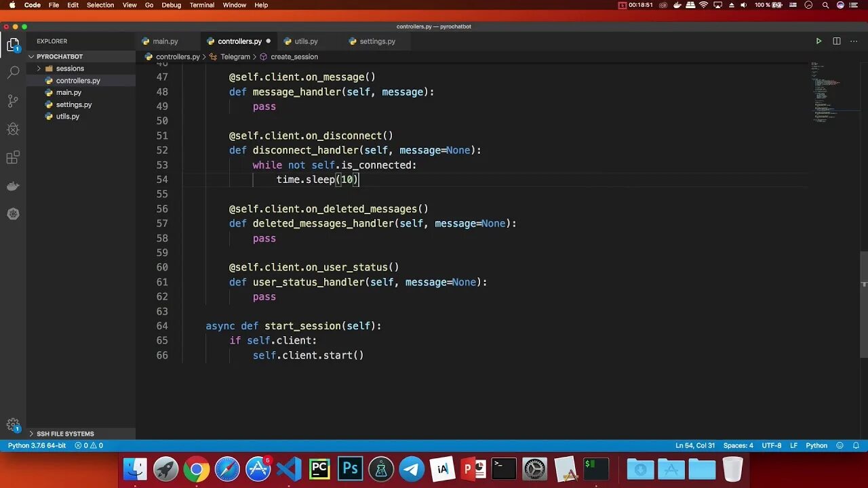Open the Apple menu
868x488 pixels.
tap(12, 5)
